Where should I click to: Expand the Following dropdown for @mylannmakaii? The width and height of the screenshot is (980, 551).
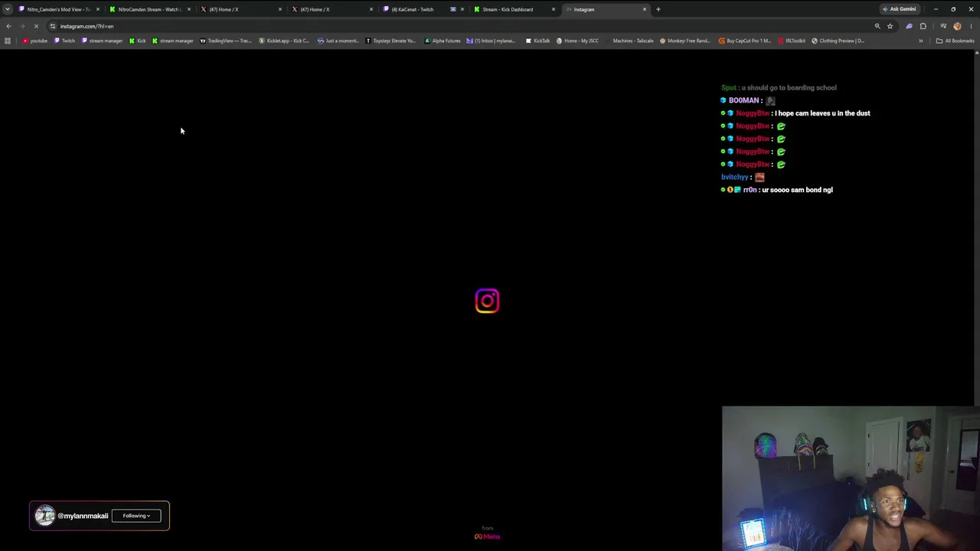coord(136,516)
